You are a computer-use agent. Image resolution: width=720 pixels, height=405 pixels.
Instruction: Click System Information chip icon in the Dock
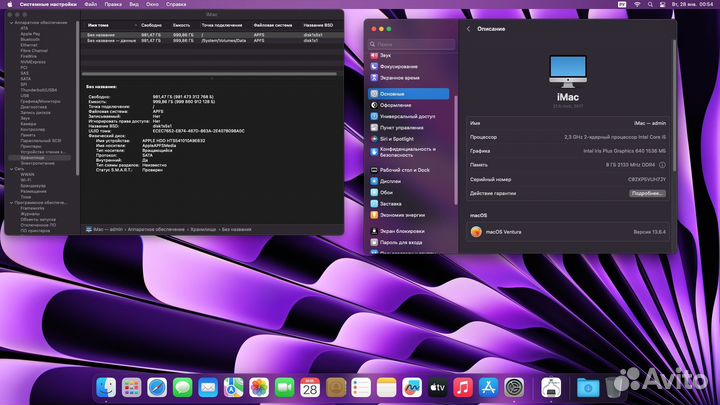click(551, 388)
